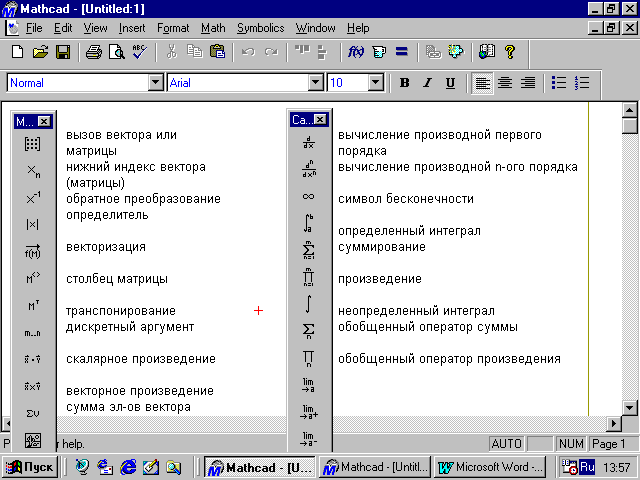Select the vectorize f(M) icon
Screen dimensions: 640x480
coord(33,252)
